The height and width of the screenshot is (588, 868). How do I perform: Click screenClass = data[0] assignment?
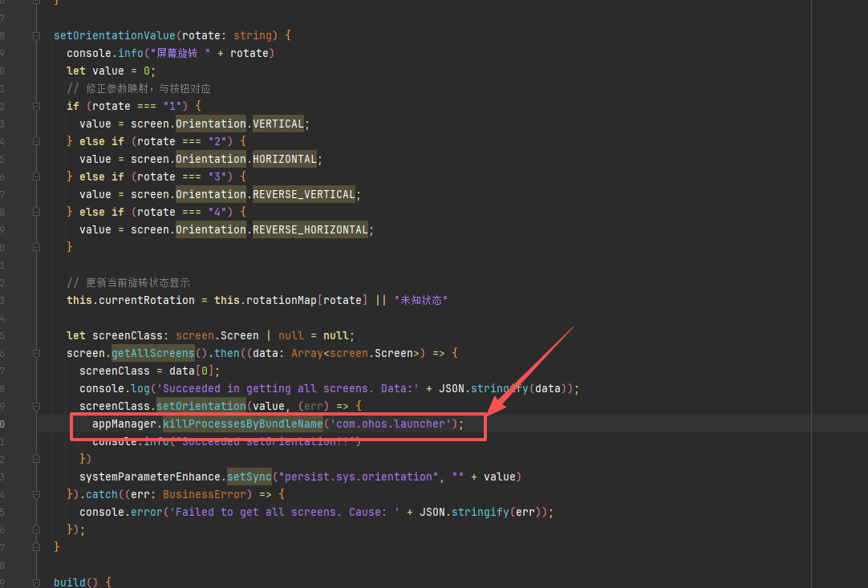pos(149,371)
